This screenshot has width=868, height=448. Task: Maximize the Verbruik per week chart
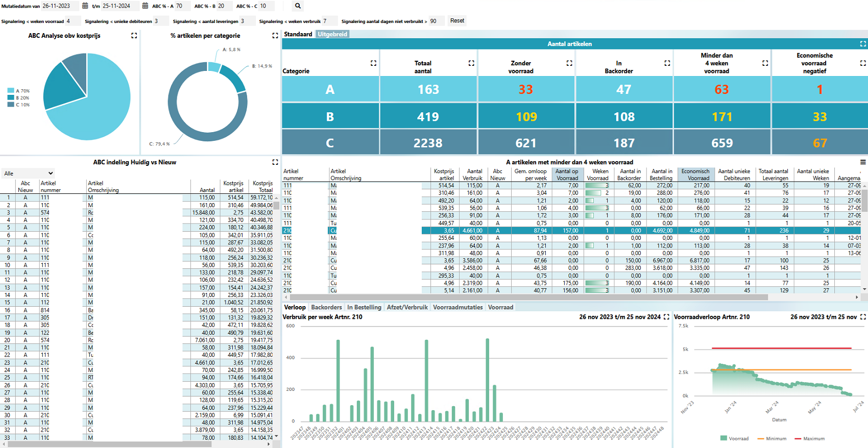666,317
